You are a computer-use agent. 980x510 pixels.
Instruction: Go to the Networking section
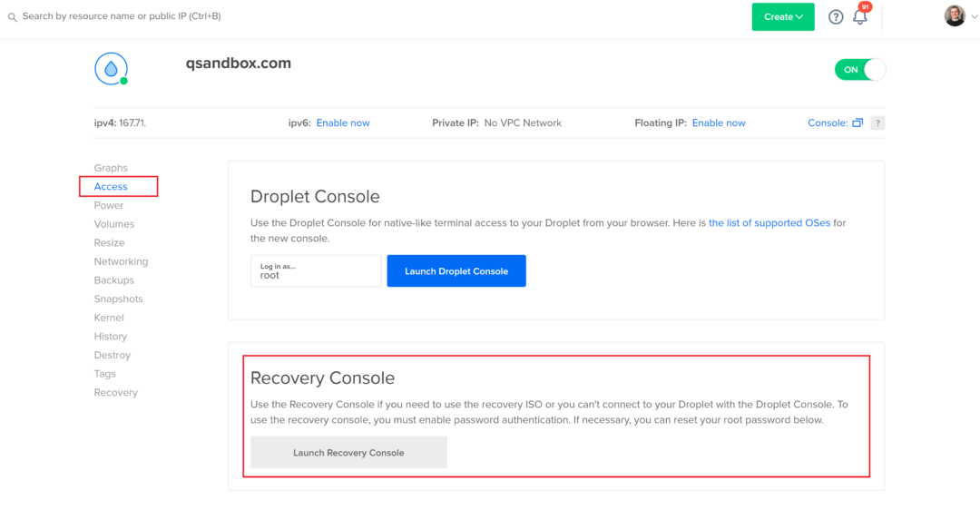[x=121, y=261]
